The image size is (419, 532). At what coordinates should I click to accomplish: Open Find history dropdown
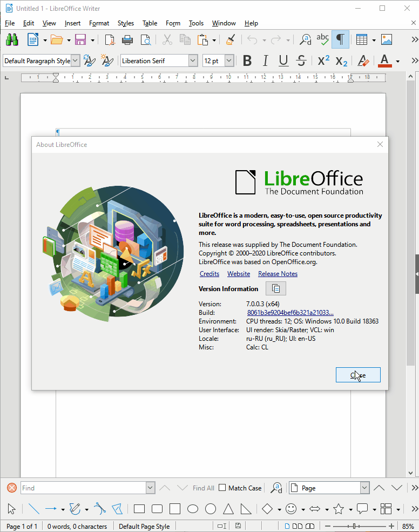coord(150,488)
